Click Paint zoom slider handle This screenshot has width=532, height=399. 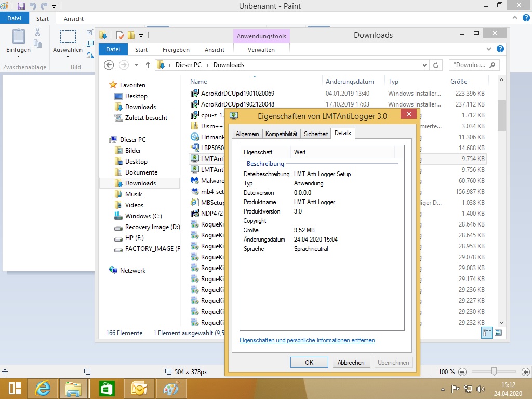494,371
